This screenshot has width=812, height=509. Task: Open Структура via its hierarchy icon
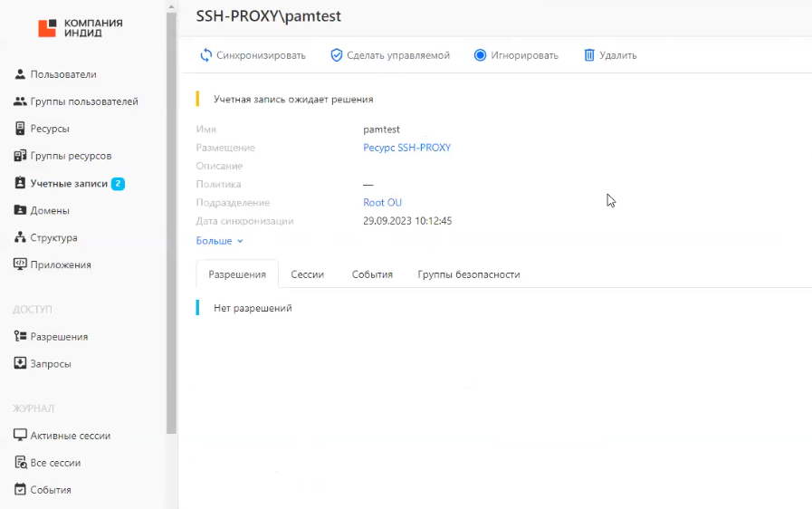click(x=20, y=237)
